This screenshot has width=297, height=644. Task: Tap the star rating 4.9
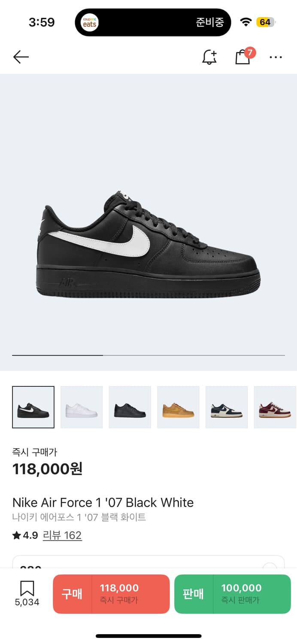25,535
